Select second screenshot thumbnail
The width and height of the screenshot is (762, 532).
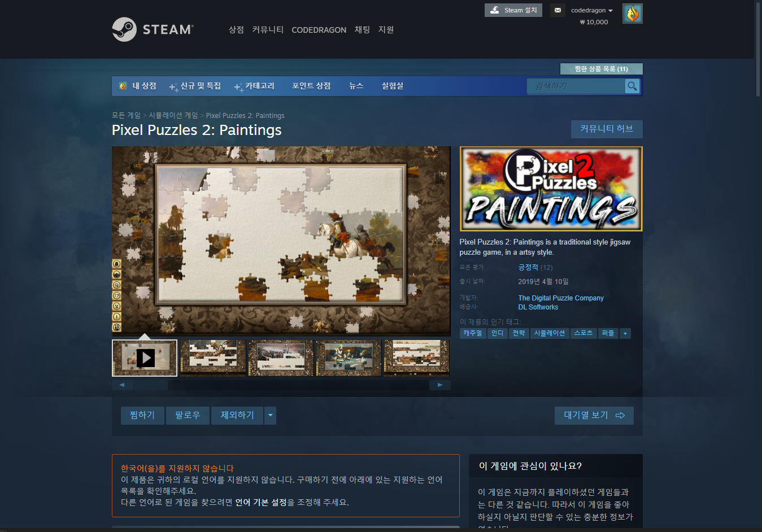(x=213, y=358)
